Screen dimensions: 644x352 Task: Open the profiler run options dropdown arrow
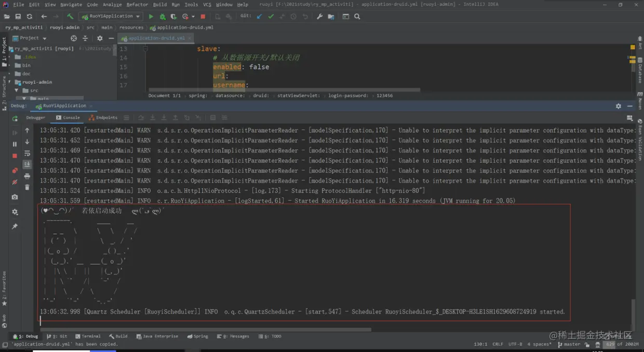(x=192, y=17)
